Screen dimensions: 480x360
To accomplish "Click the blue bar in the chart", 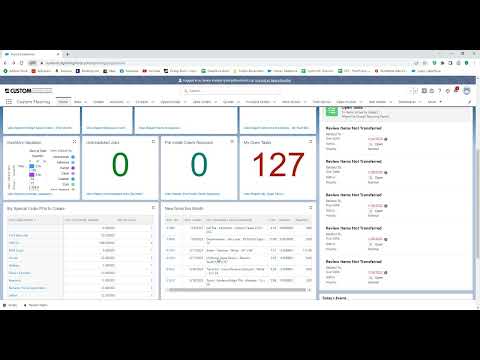I will 32,166.
